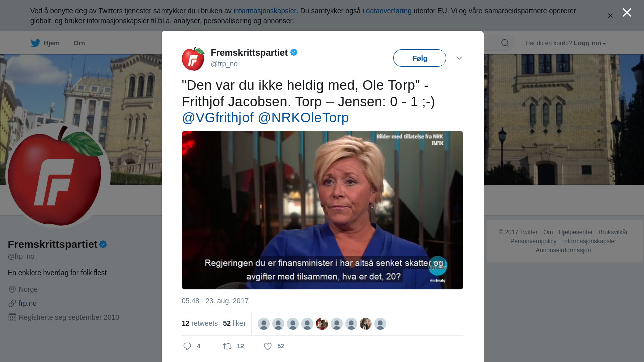
Task: Visit the frp.no website link
Action: click(28, 303)
